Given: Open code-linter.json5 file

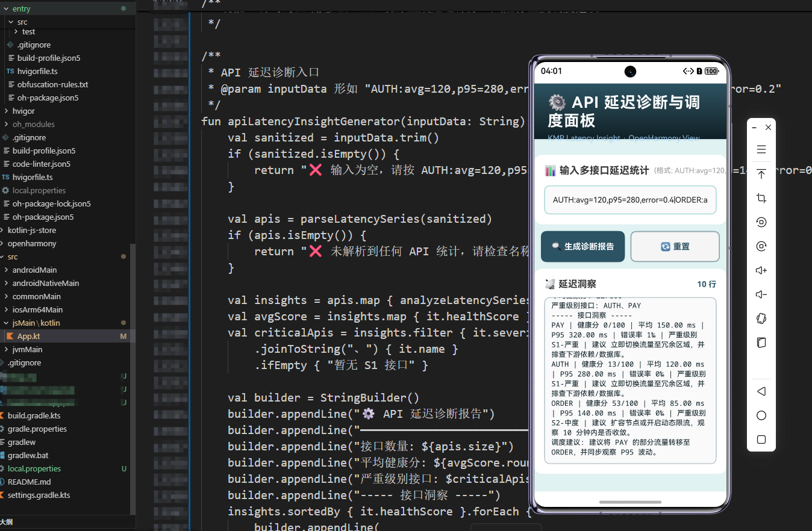Looking at the screenshot, I should coord(42,164).
